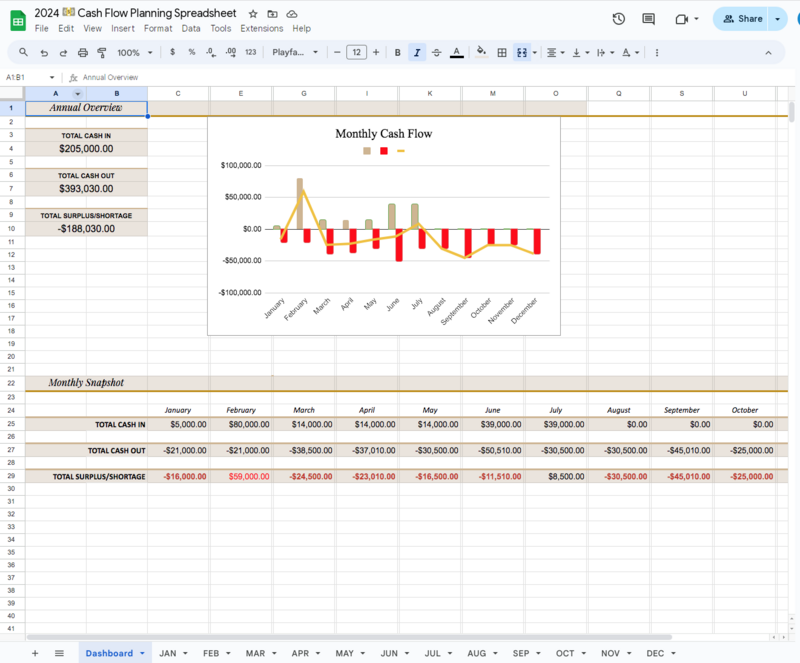
Task: Expand the Name box A1:B1 dropdown
Action: (x=52, y=78)
